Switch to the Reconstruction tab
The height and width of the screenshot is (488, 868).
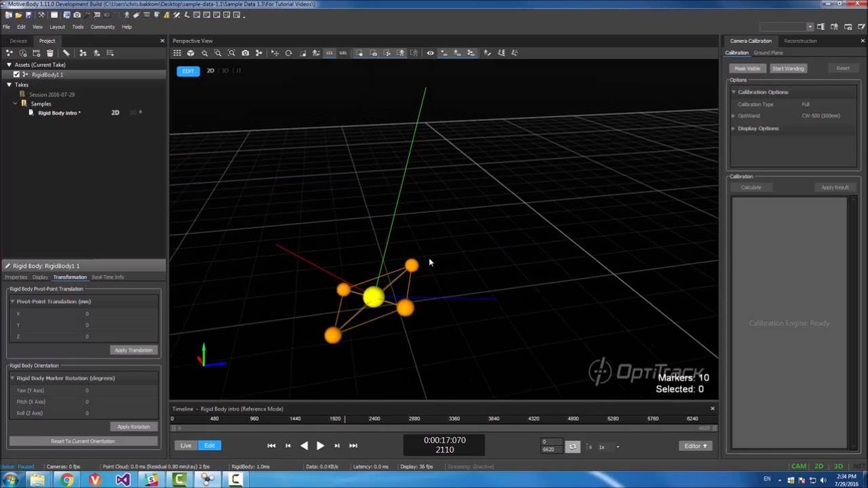coord(800,41)
